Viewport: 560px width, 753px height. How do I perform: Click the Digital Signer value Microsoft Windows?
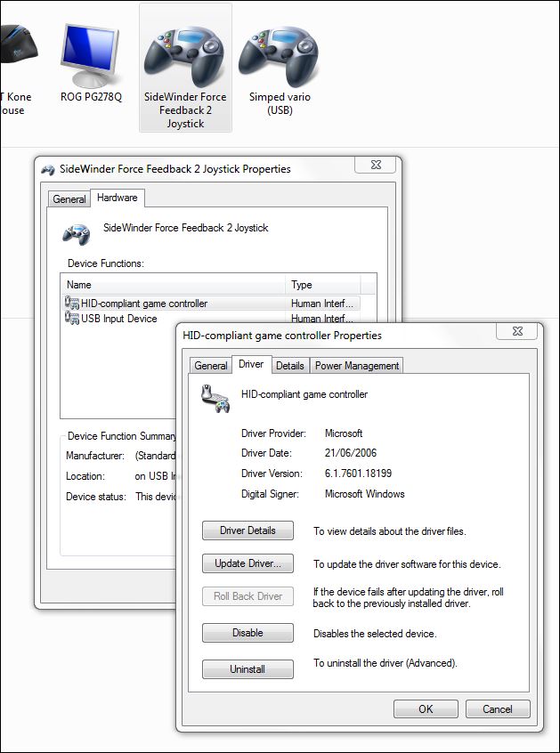click(x=364, y=494)
